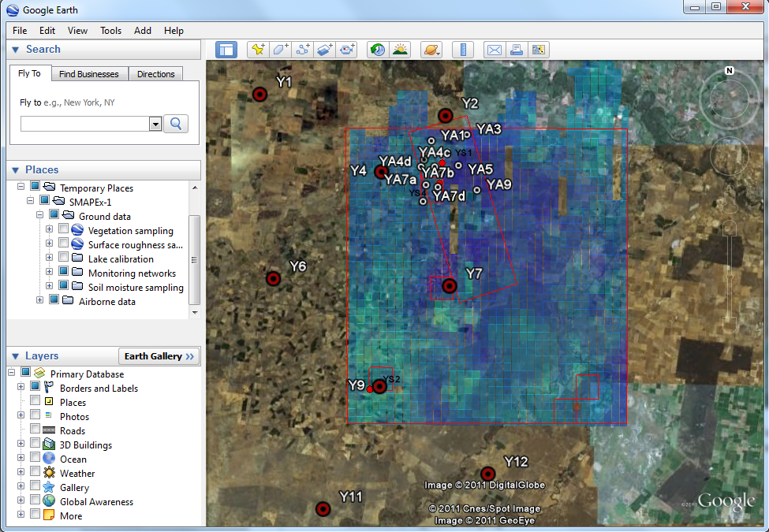
Task: Show historical imagery clock icon
Action: pos(378,50)
